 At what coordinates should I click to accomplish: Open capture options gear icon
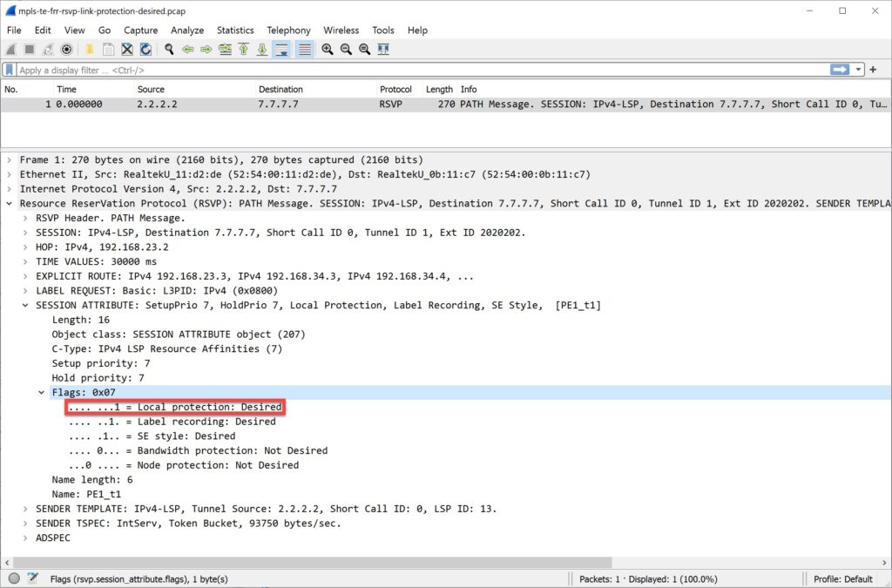coord(66,50)
